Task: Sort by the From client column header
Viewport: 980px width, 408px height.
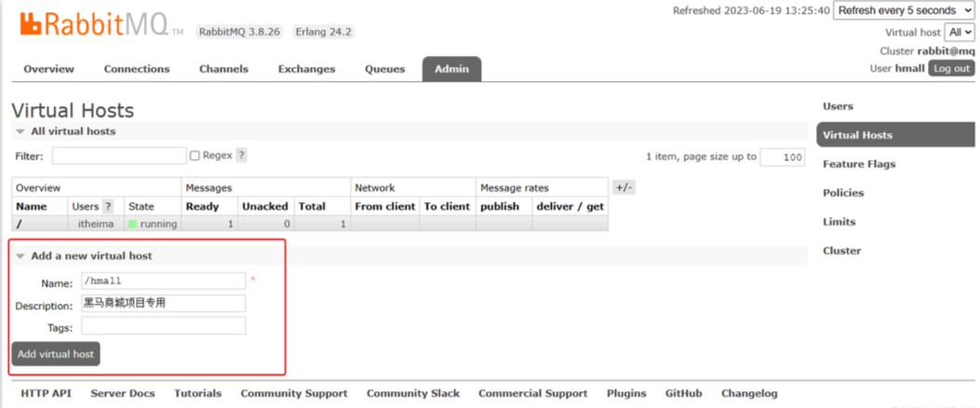Action: coord(385,207)
